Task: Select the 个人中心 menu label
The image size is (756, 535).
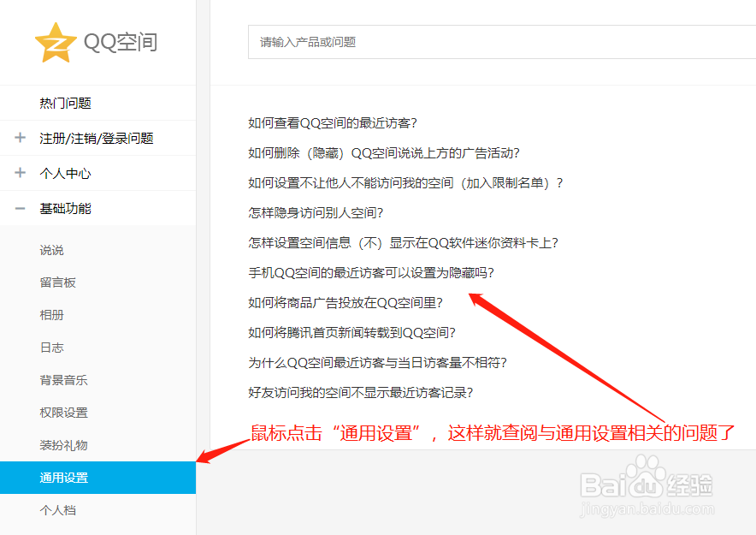Action: (65, 173)
